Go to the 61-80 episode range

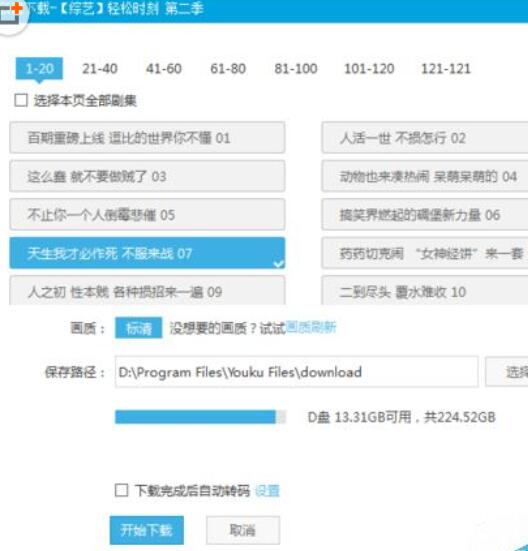click(228, 69)
